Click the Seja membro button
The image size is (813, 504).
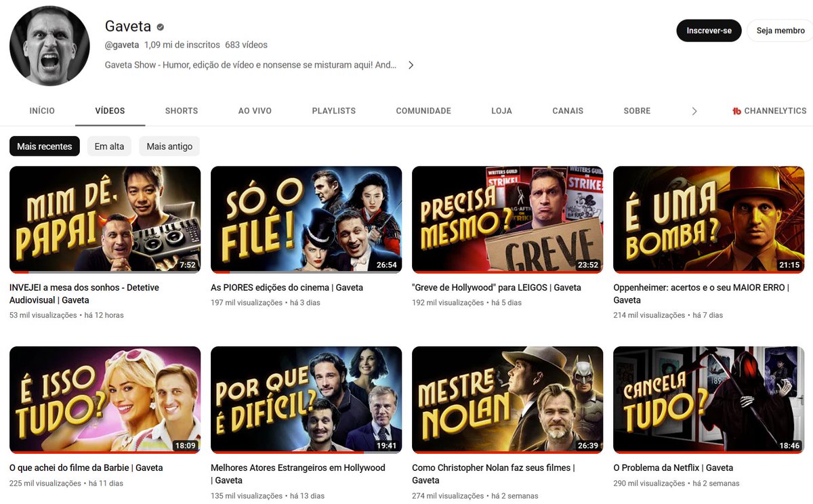780,30
